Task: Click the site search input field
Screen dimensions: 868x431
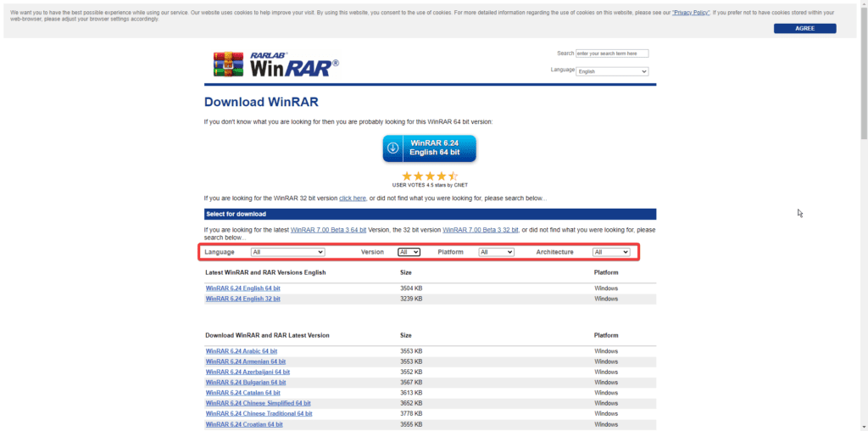Action: click(x=612, y=53)
